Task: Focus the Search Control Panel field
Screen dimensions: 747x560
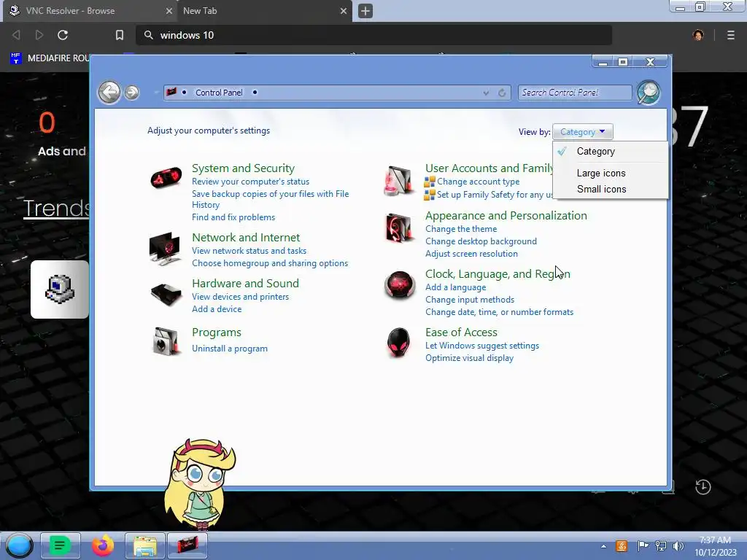Action: pyautogui.click(x=575, y=93)
